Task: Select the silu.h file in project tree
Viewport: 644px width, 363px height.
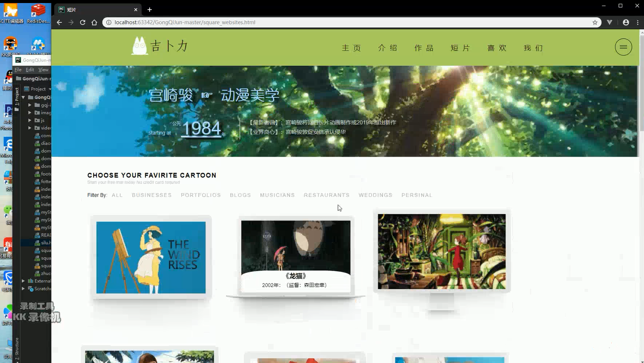Action: click(42, 243)
